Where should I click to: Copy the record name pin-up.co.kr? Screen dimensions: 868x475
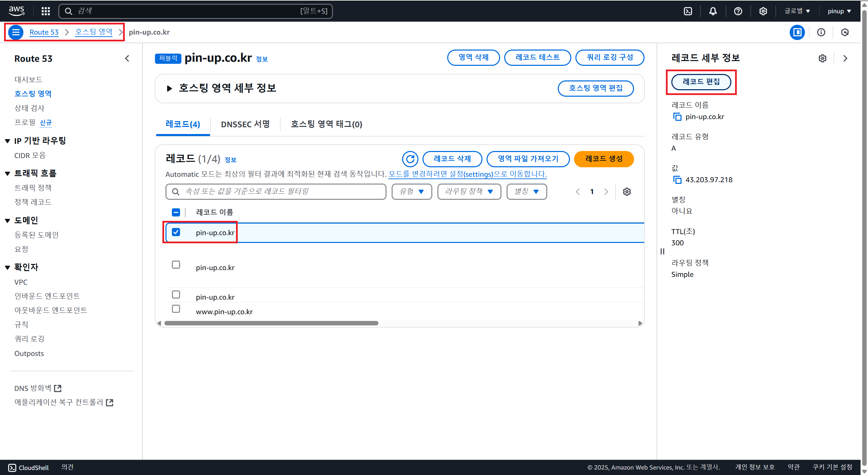click(x=677, y=117)
